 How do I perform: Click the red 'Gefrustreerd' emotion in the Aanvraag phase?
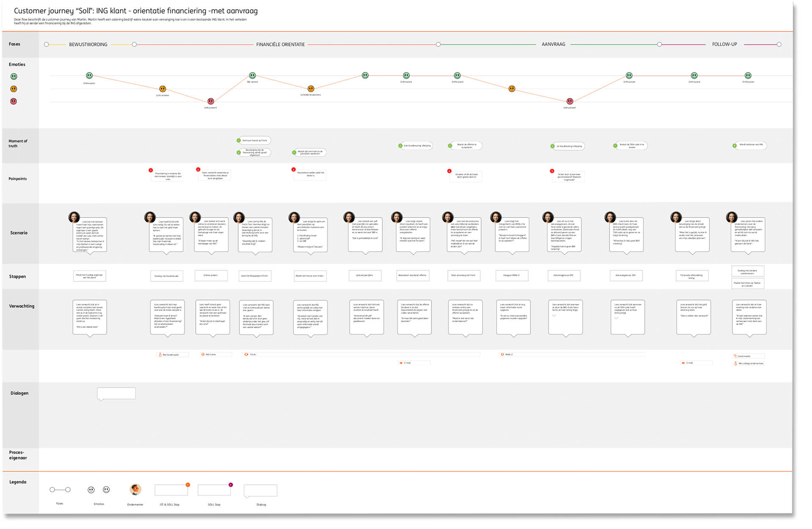570,101
